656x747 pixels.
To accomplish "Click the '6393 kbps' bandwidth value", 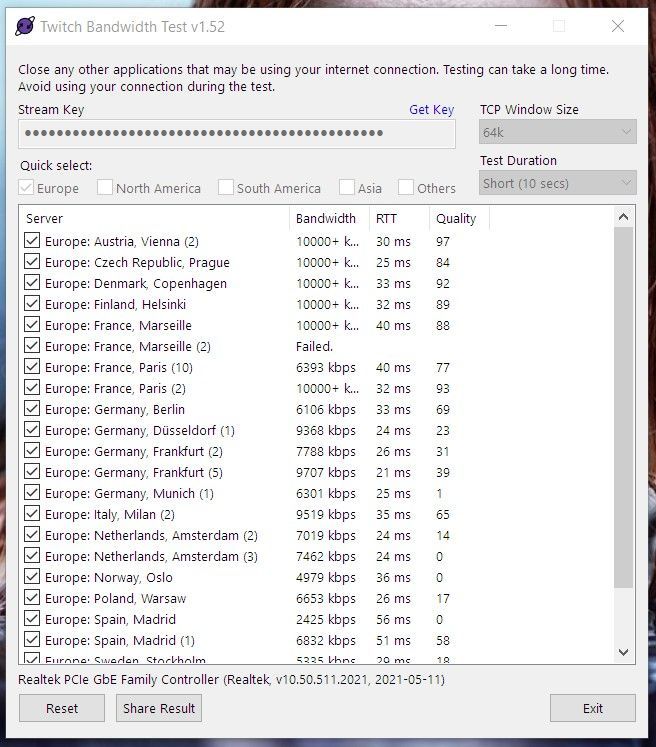I will pyautogui.click(x=326, y=367).
